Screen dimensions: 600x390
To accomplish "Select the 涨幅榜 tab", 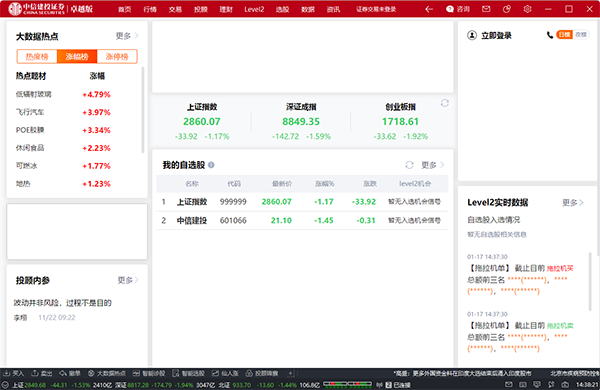I will pos(77,57).
